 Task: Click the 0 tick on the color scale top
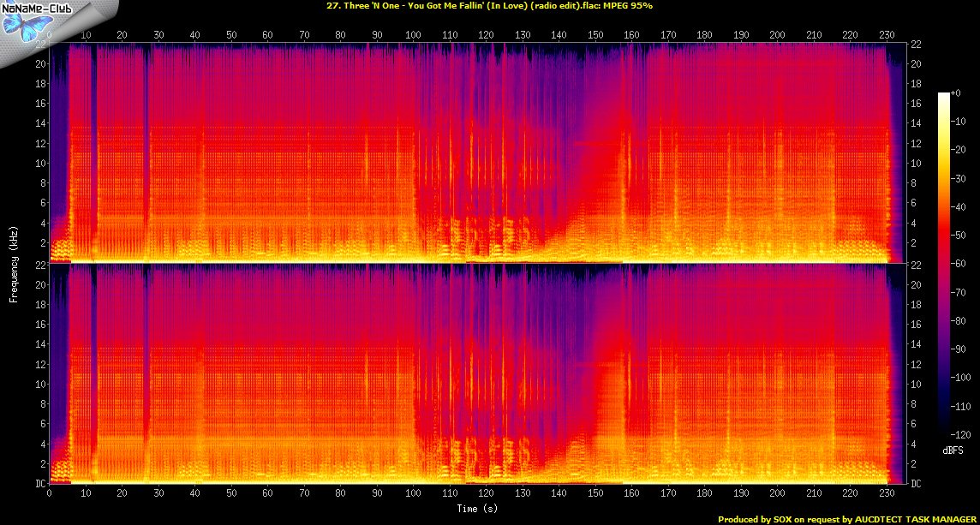click(x=961, y=92)
